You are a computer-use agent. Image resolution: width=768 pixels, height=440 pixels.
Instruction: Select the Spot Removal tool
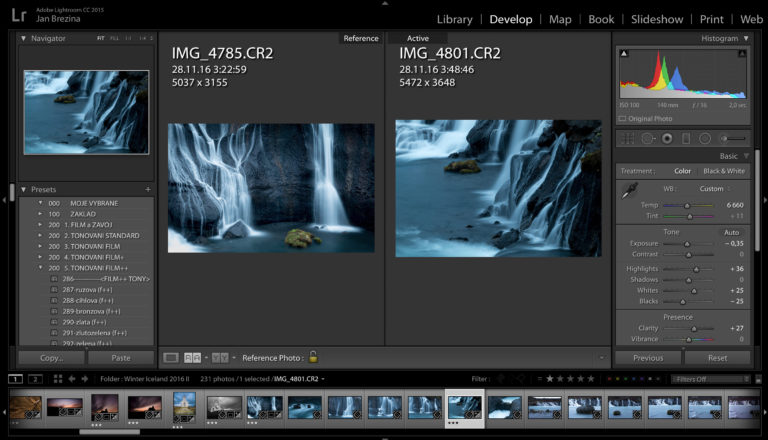648,138
